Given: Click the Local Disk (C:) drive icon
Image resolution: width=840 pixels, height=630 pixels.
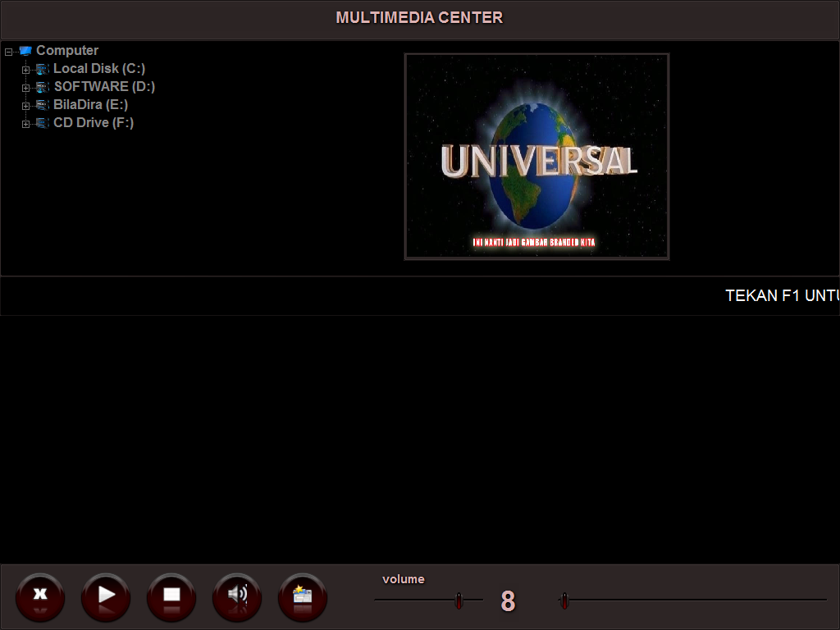Looking at the screenshot, I should pos(43,69).
